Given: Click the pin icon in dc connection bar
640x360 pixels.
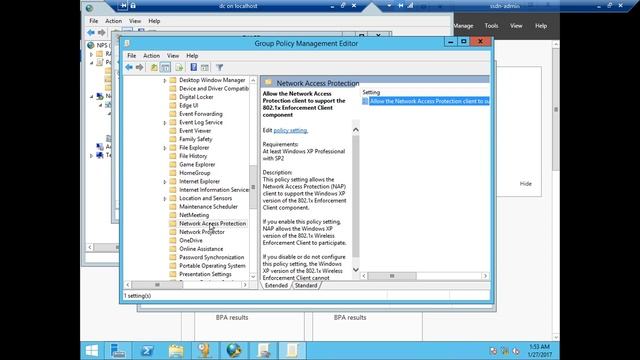Looking at the screenshot, I should click(x=123, y=6).
